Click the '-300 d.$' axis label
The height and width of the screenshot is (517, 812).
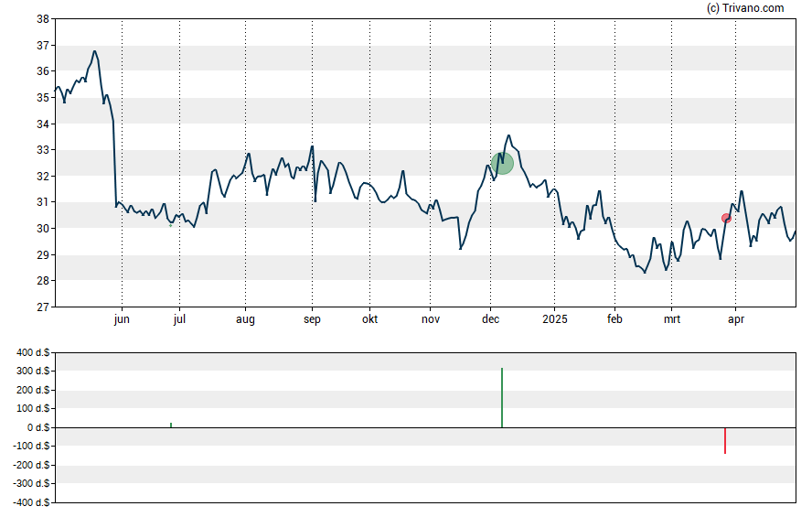click(x=32, y=483)
